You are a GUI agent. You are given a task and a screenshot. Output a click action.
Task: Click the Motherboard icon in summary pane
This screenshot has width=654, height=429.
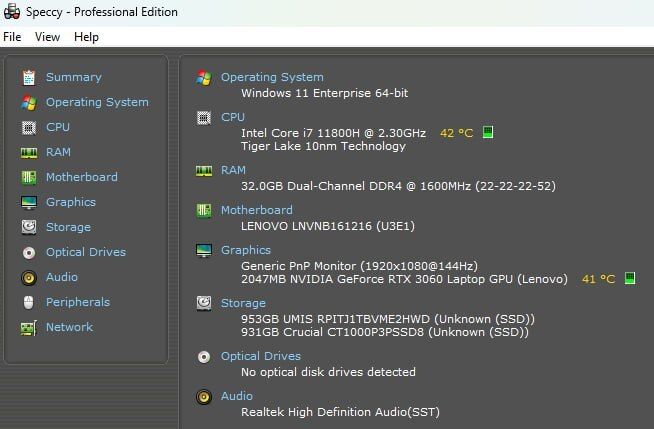(x=204, y=211)
